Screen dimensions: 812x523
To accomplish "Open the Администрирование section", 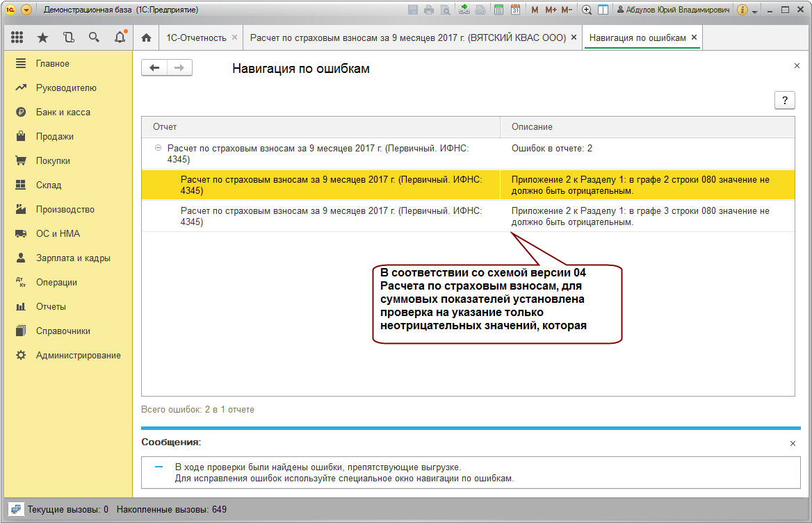I will click(x=78, y=356).
